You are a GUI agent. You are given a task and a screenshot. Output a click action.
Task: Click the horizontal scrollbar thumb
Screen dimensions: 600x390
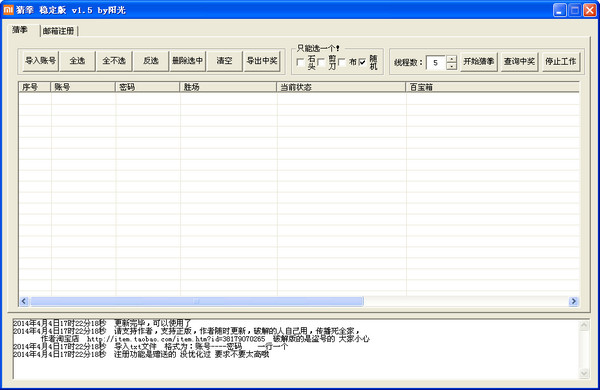197,301
